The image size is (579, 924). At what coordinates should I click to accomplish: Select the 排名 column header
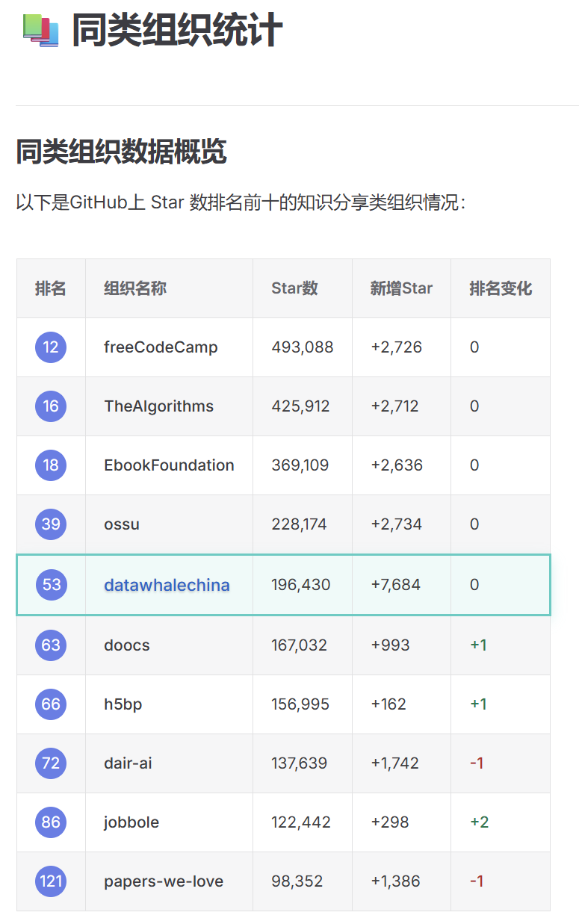(51, 288)
